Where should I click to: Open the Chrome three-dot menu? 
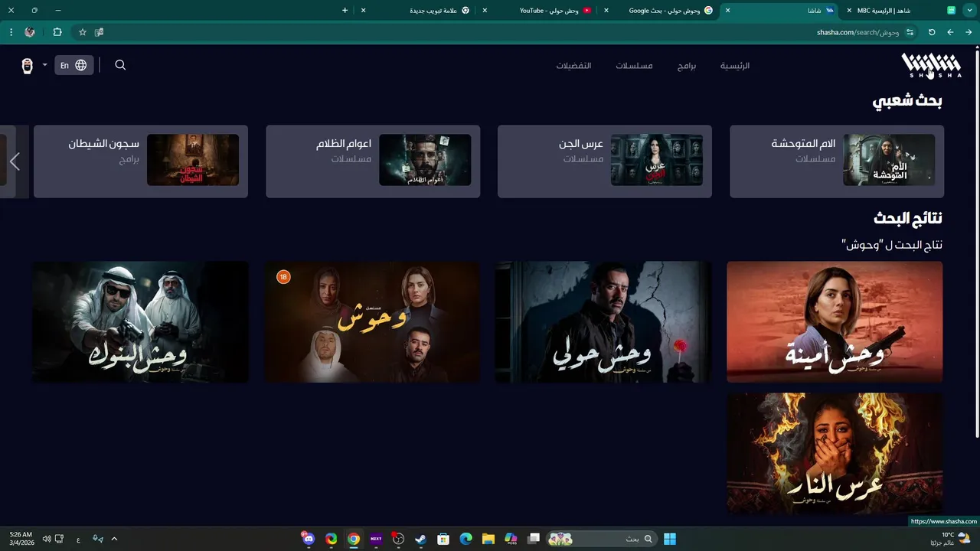(11, 32)
